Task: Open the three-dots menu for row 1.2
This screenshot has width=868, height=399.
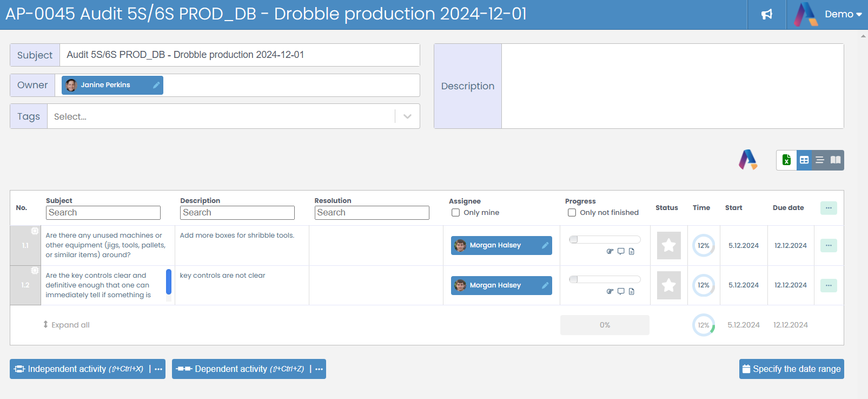Action: pos(829,285)
